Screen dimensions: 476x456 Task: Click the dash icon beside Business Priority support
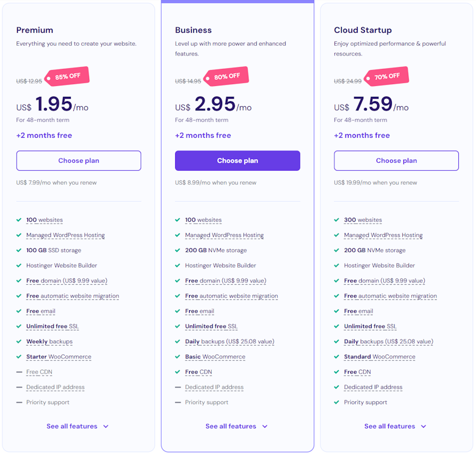click(178, 402)
